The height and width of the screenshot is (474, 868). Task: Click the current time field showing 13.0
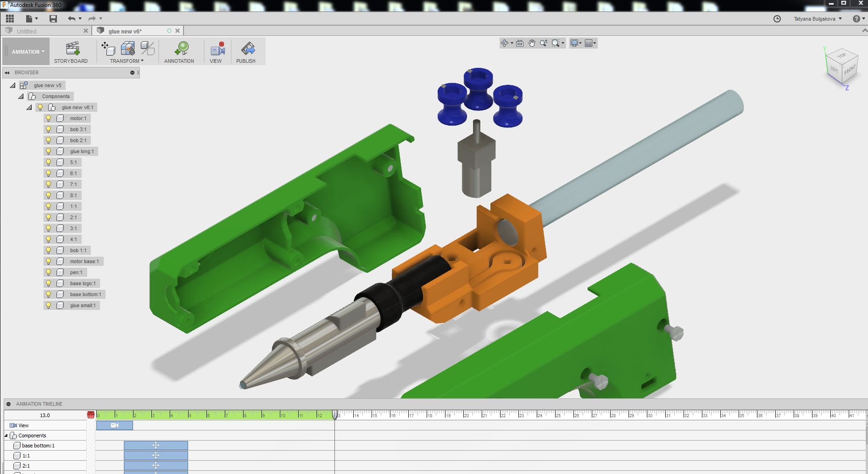[x=45, y=415]
